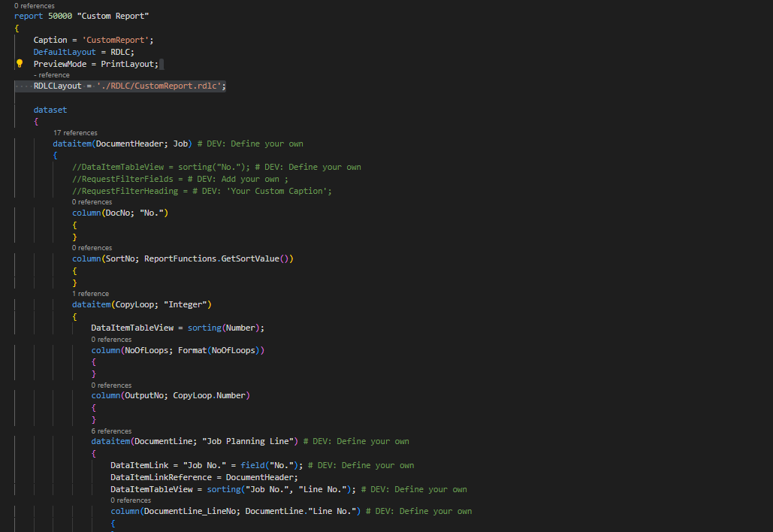This screenshot has height=532, width=773.
Task: Open '17 references' CodeLens above DocumentHeader dataitem
Action: point(74,132)
